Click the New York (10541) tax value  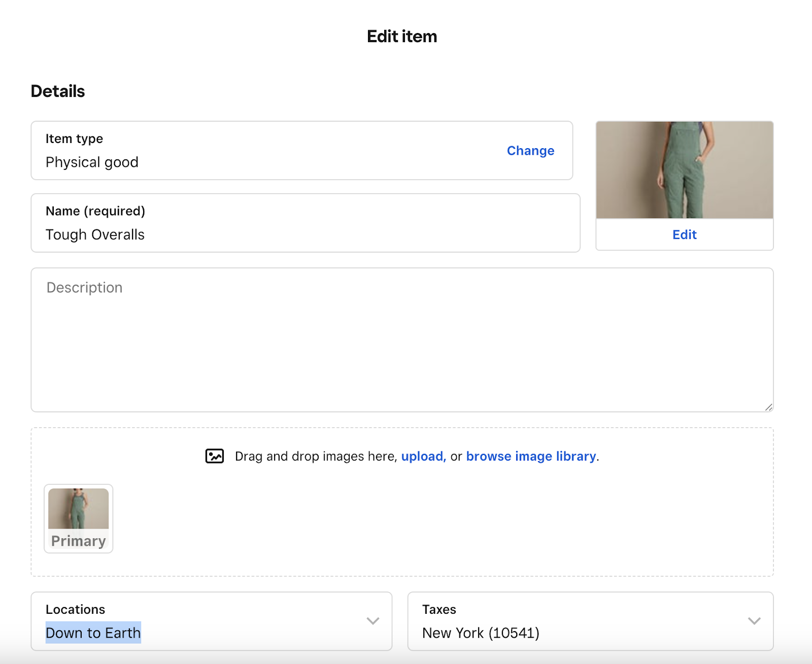(481, 633)
